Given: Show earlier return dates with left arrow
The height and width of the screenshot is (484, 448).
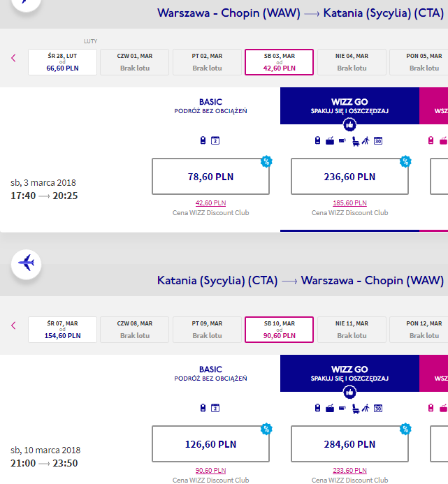Looking at the screenshot, I should point(13,325).
